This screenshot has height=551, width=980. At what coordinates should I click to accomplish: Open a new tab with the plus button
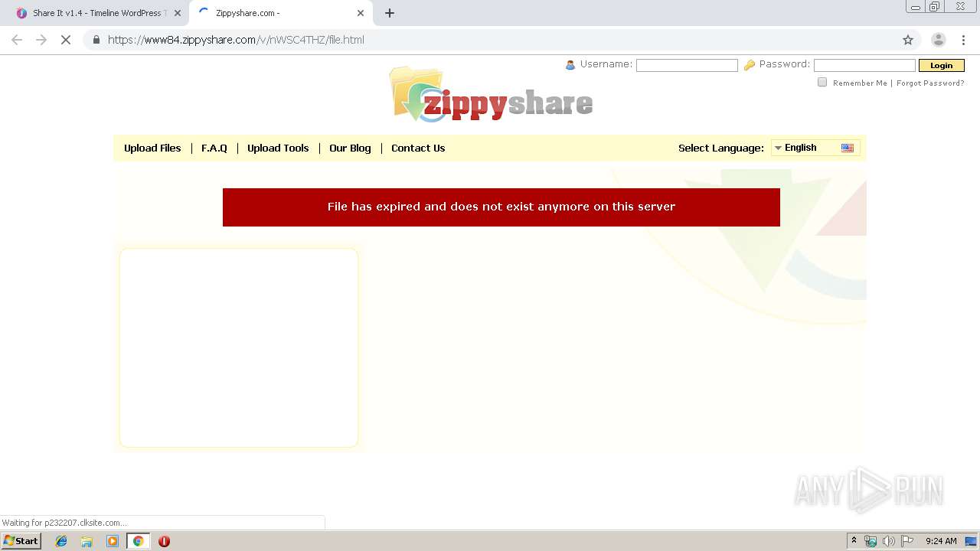pos(390,13)
